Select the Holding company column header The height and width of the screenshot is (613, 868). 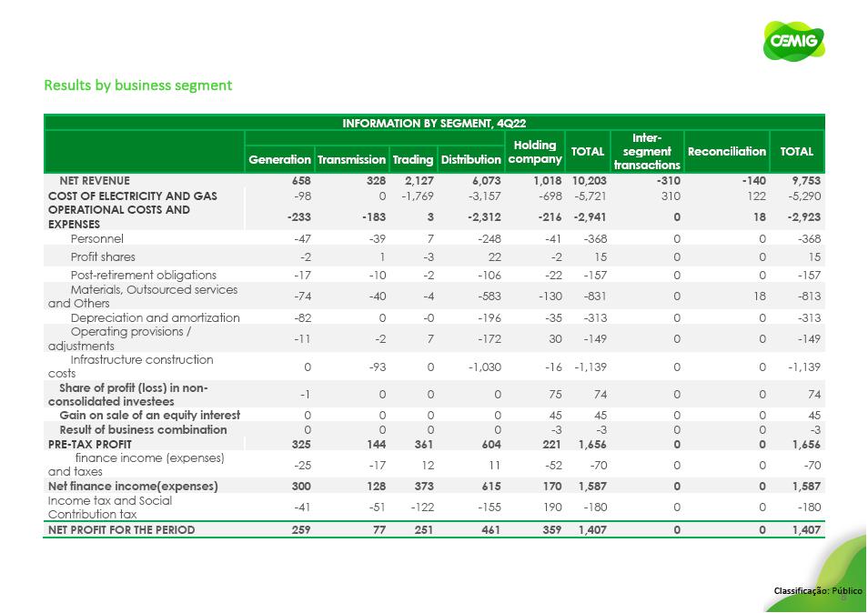tap(535, 152)
